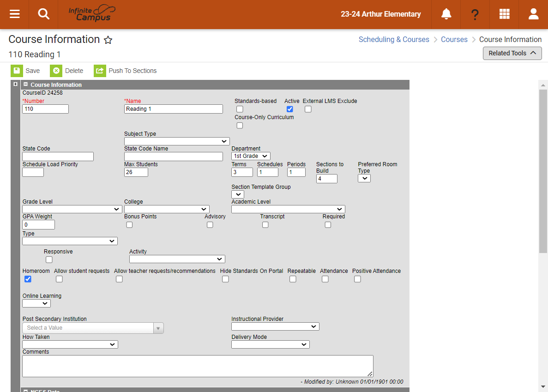The width and height of the screenshot is (548, 392).
Task: Open the search tool icon
Action: click(x=44, y=14)
